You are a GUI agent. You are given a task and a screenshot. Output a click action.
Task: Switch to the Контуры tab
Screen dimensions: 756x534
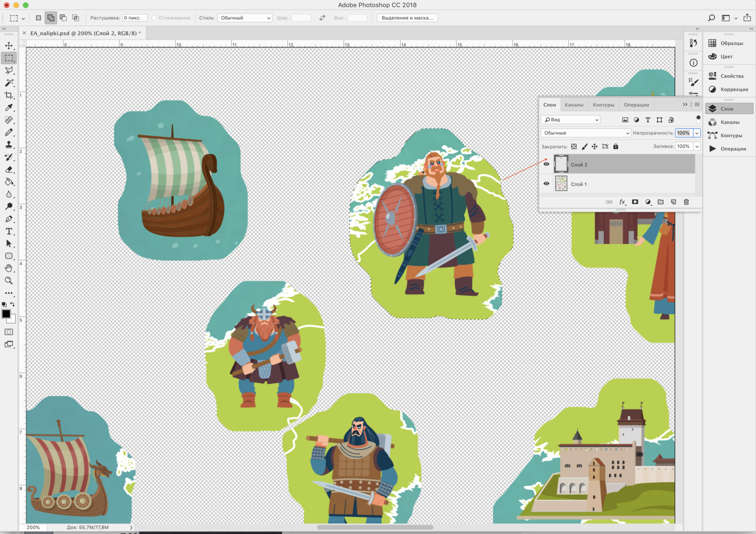click(603, 105)
